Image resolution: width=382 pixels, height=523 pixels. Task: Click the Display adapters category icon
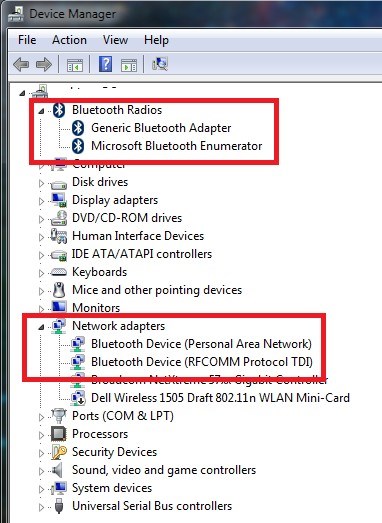[59, 200]
